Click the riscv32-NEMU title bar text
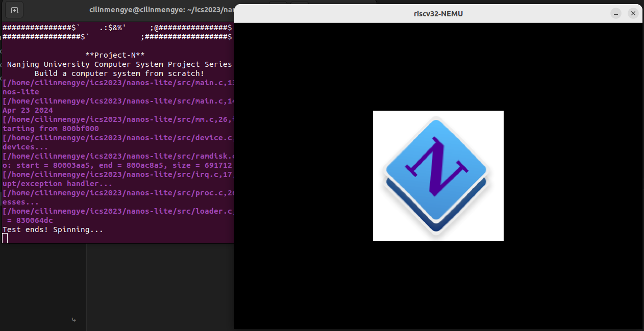Screen dimensions: 644x331 [438, 14]
